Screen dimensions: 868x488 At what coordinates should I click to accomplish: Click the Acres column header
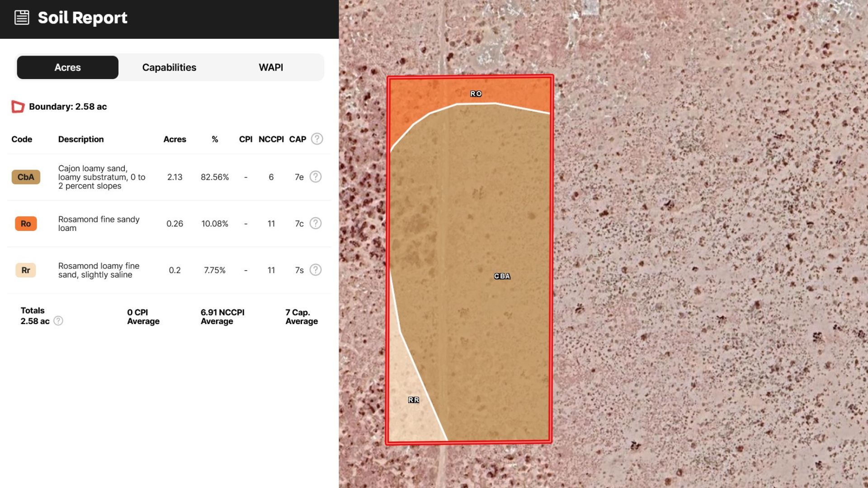click(x=175, y=139)
